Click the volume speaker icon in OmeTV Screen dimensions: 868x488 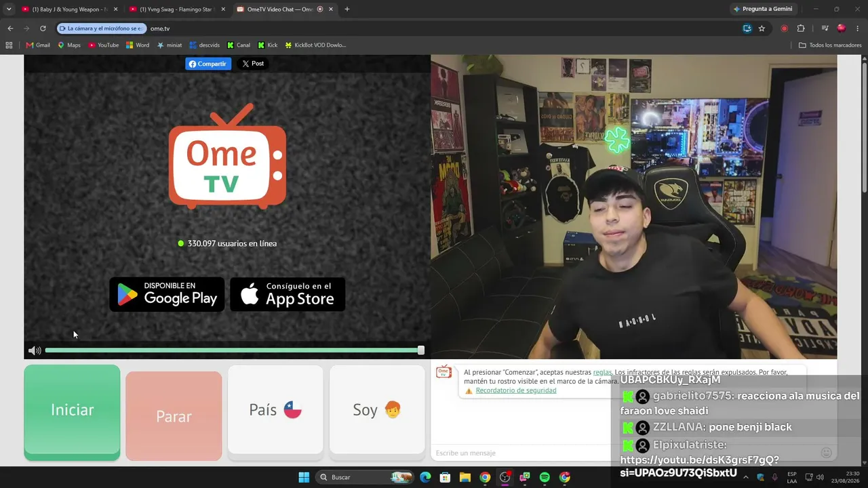(34, 350)
